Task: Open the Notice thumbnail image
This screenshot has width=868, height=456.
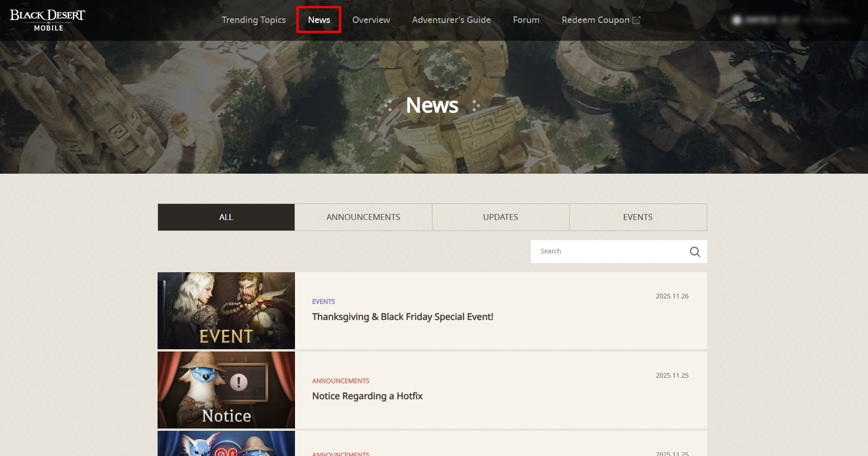Action: click(226, 390)
